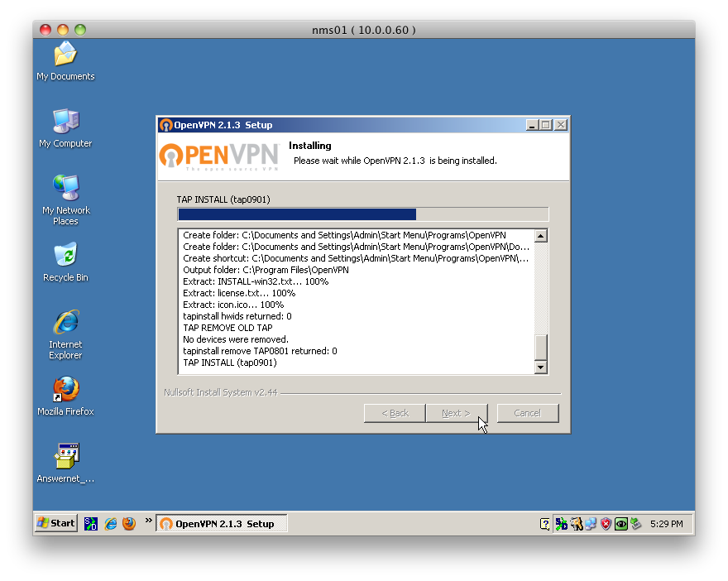This screenshot has height=581, width=728.
Task: Select log line 'tapinstall remove TAP0801 returned: 0'
Action: (x=260, y=351)
